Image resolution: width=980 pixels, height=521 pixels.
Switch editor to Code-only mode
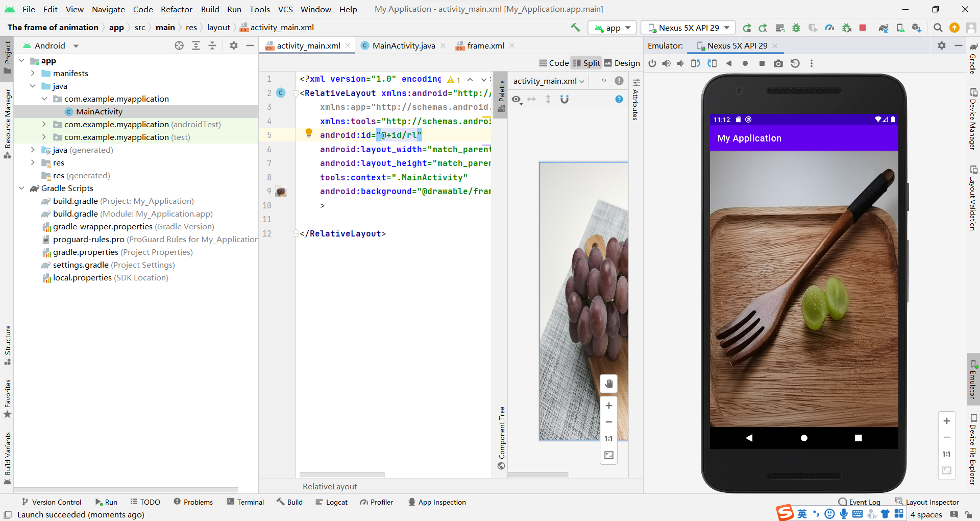(x=553, y=63)
